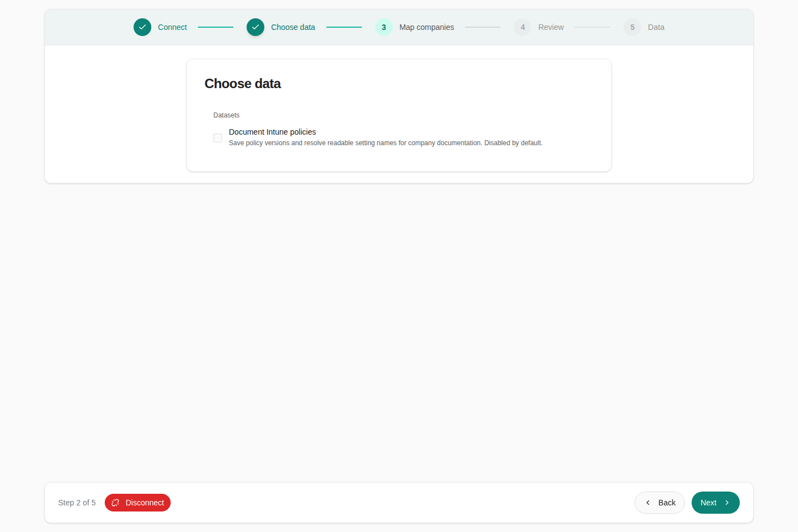Screen dimensions: 798x532
Task: Go to the Connect step label
Action: coord(172,27)
